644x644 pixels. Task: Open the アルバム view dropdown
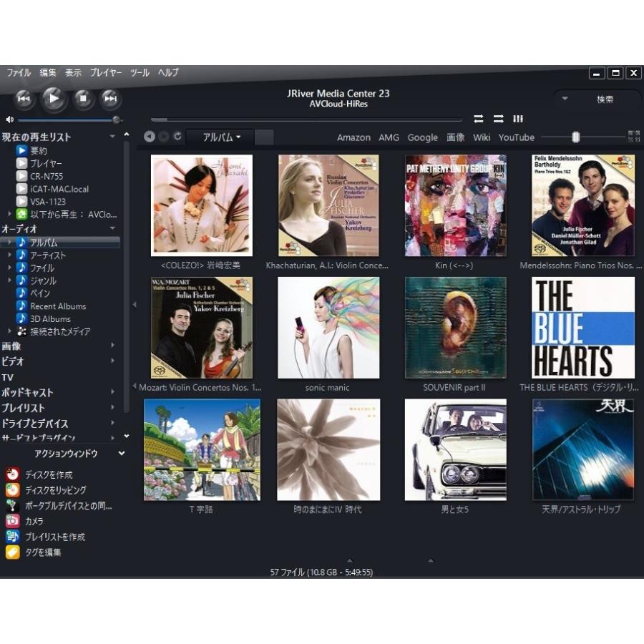[221, 137]
